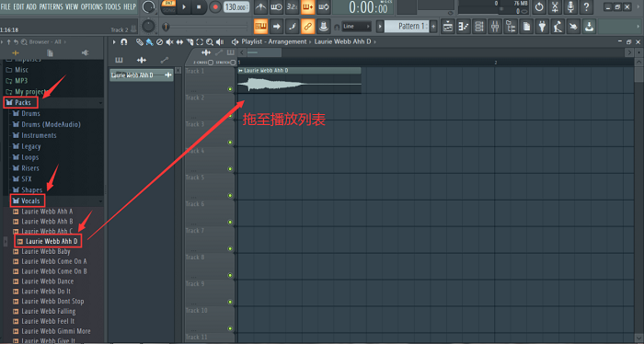Select the playlist Delete tool
644x344 pixels.
(159, 42)
